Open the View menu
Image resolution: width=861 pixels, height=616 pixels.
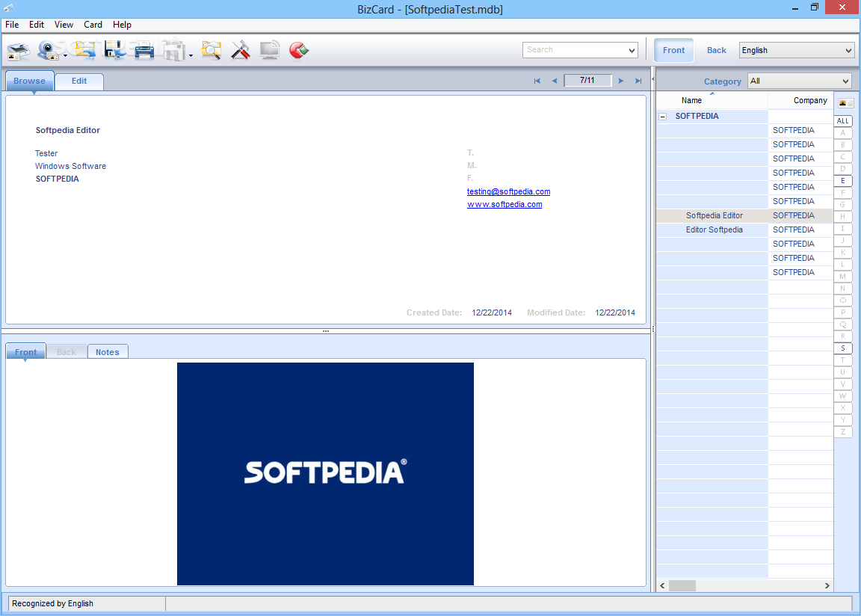coord(64,25)
